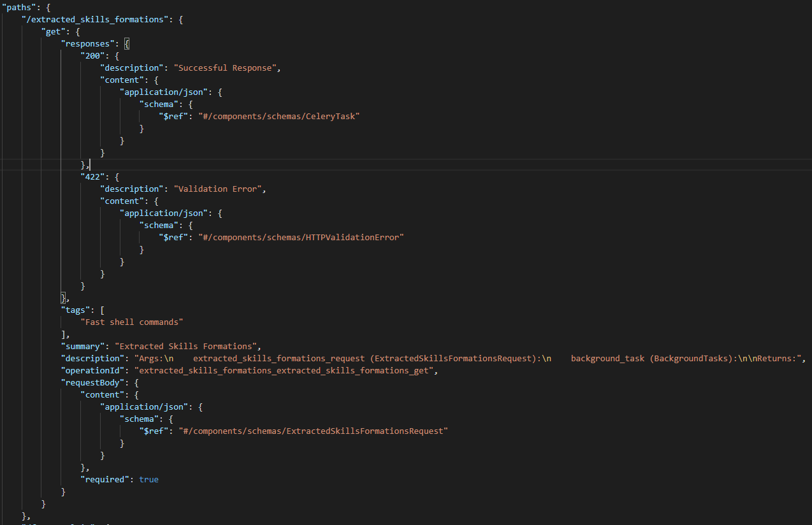Click the "operationId" key
The width and height of the screenshot is (812, 525).
coord(93,370)
